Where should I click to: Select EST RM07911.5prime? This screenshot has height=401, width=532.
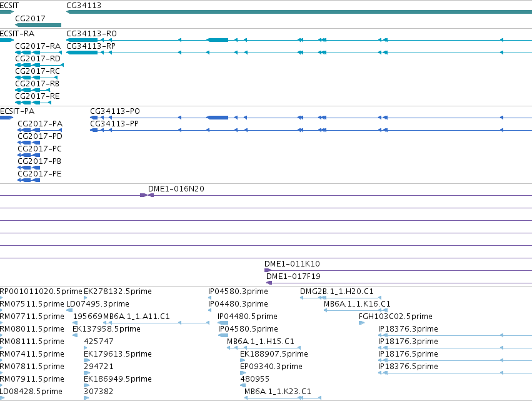click(32, 379)
